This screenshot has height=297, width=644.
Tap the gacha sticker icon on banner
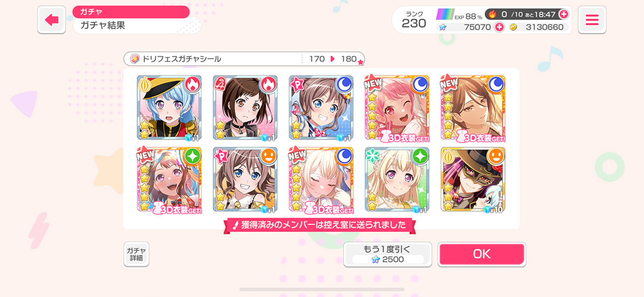(134, 58)
